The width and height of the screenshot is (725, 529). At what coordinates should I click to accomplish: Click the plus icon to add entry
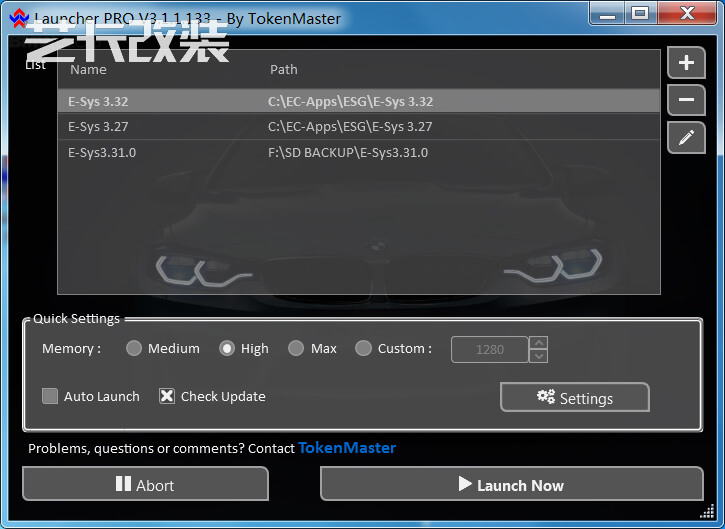(686, 63)
